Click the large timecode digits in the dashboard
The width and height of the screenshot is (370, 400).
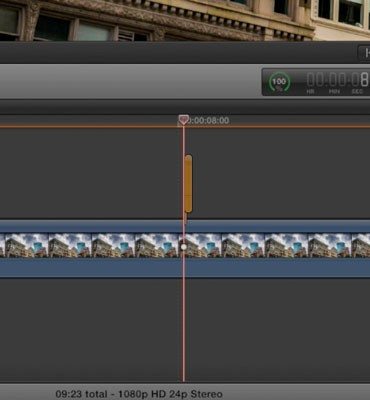point(338,80)
